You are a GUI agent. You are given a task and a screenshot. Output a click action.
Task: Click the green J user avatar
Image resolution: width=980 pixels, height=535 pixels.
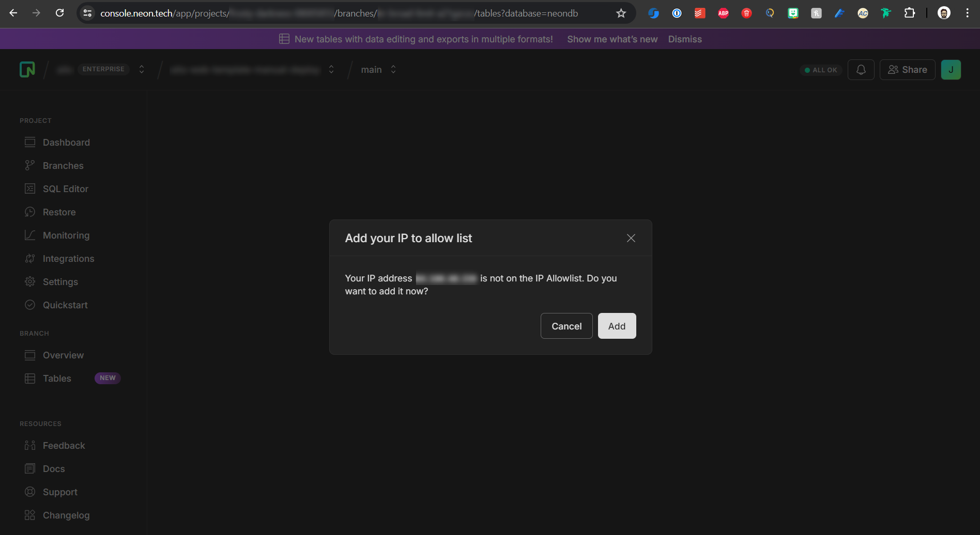click(951, 70)
